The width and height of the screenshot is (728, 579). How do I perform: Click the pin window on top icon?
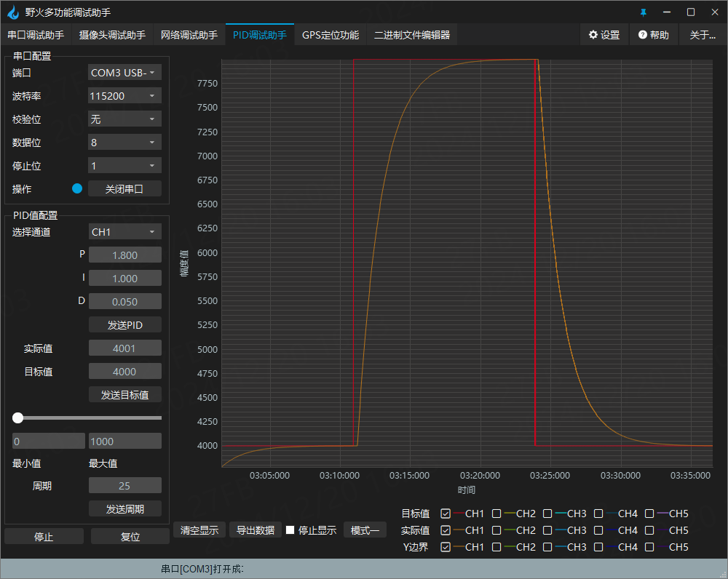point(643,12)
